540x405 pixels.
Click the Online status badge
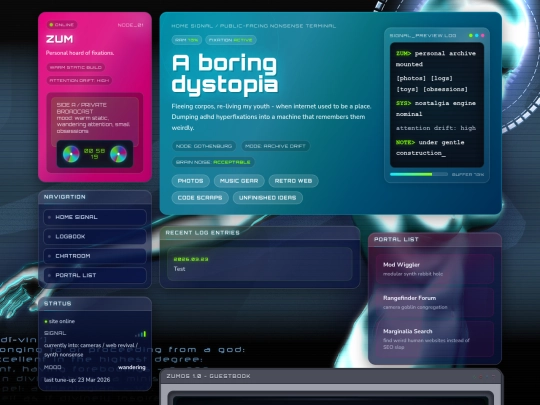pyautogui.click(x=62, y=25)
